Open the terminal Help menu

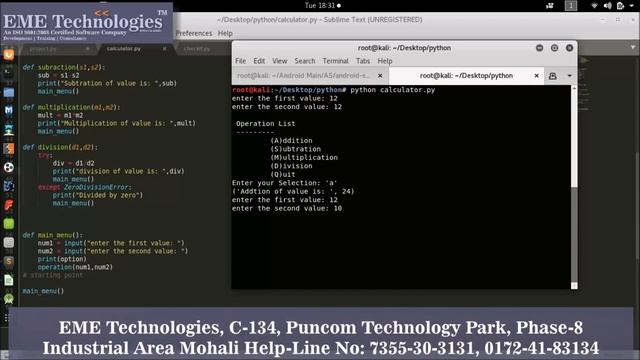tap(384, 61)
